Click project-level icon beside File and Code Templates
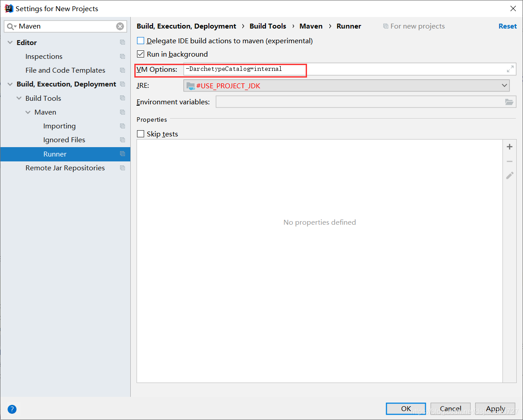523x420 pixels. pos(122,70)
